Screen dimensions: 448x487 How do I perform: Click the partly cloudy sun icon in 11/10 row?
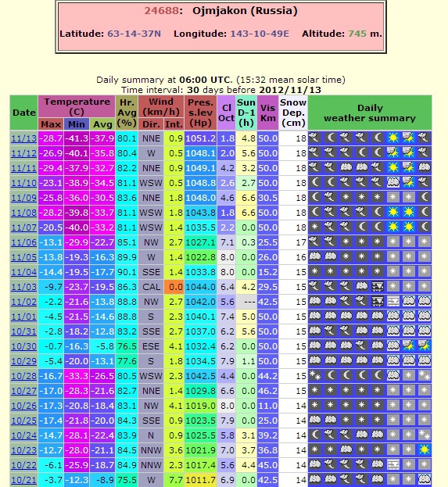pyautogui.click(x=409, y=182)
